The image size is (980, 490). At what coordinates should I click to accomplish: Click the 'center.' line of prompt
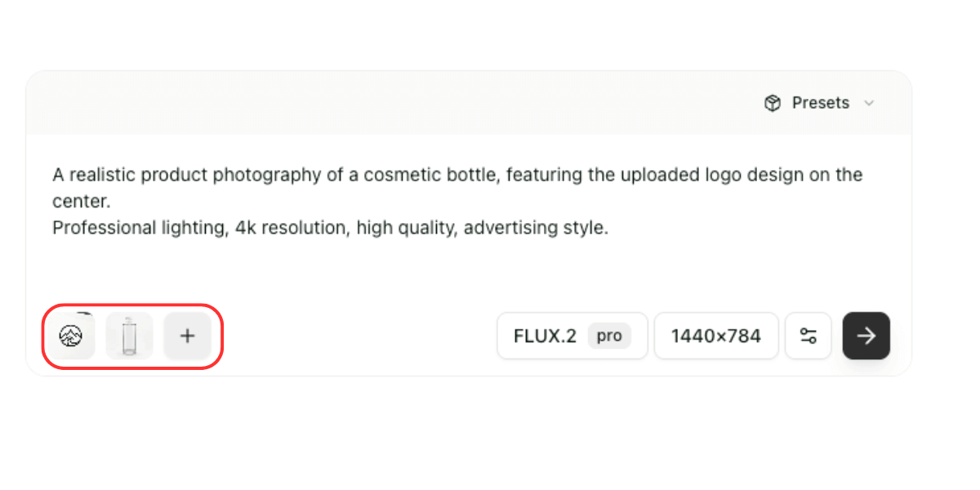(x=81, y=201)
